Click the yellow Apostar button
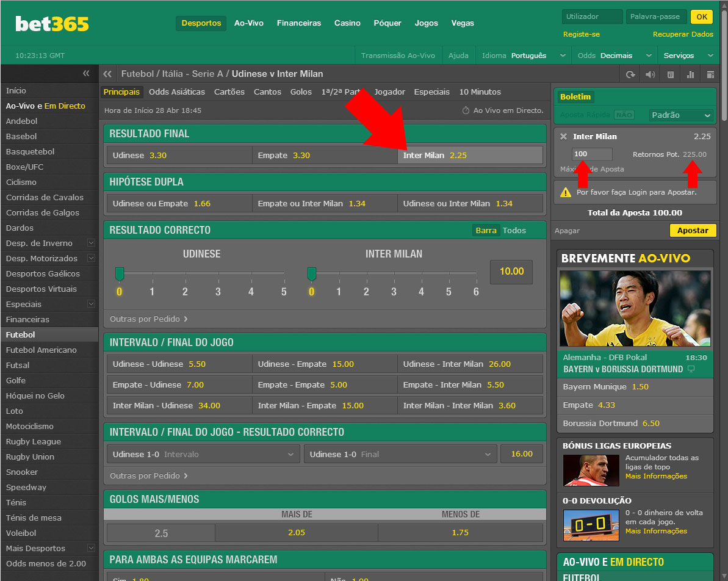Screen dimensions: 728x581 (x=693, y=230)
